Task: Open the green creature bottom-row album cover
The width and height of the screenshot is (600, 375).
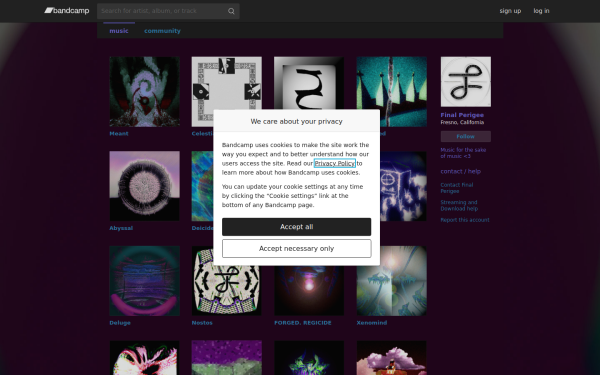Action: (309, 358)
